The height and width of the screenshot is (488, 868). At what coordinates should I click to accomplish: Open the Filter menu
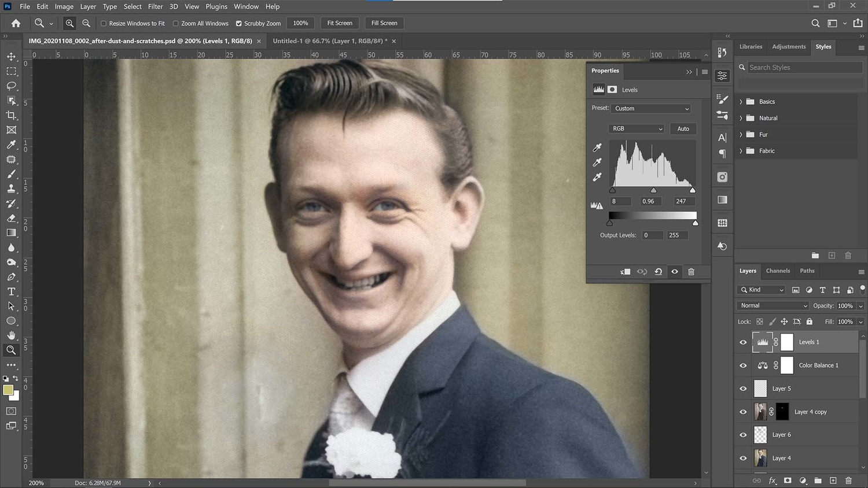(155, 6)
